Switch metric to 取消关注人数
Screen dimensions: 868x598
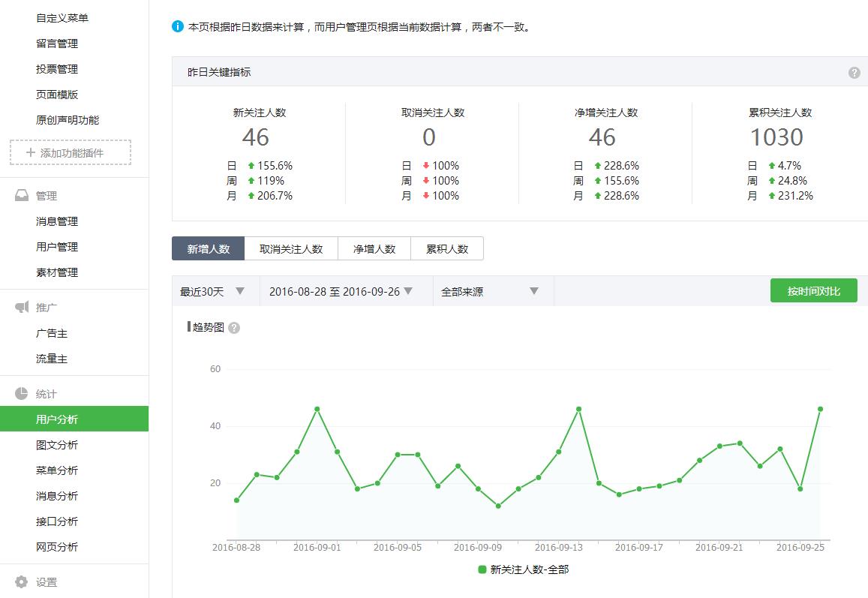pyautogui.click(x=292, y=248)
